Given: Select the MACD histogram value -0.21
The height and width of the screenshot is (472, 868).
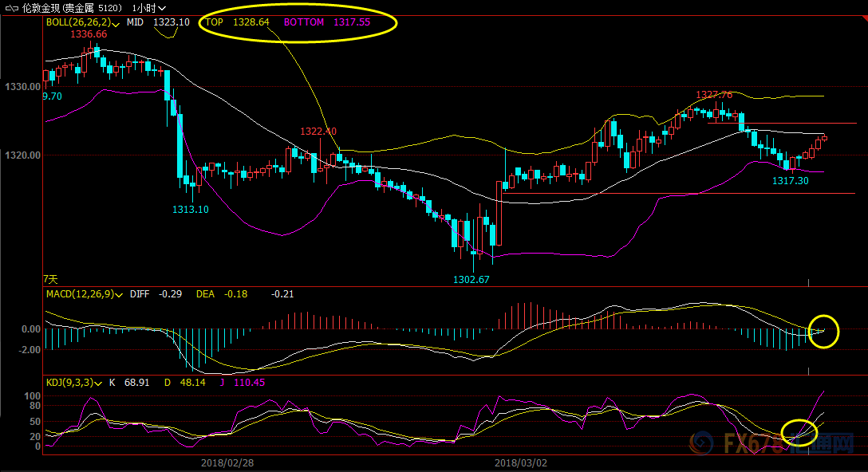Looking at the screenshot, I should coord(282,294).
